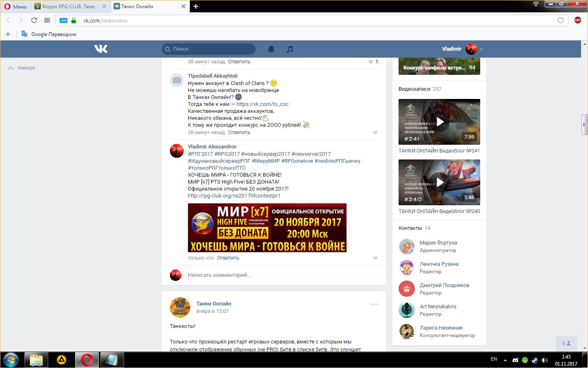Open the online friends chat counter
Screen dimensions: 588x368
pos(566,343)
